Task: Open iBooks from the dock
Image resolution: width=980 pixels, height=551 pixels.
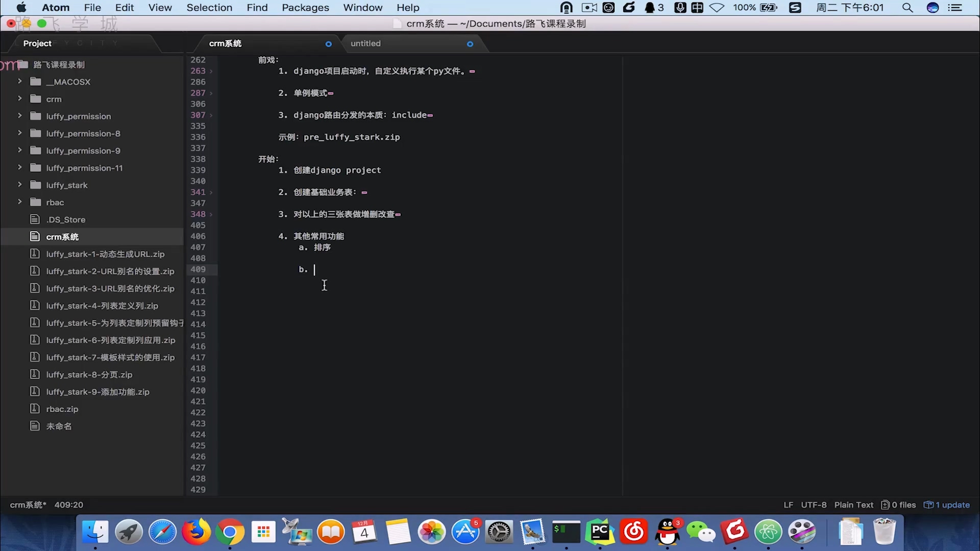Action: 331,532
